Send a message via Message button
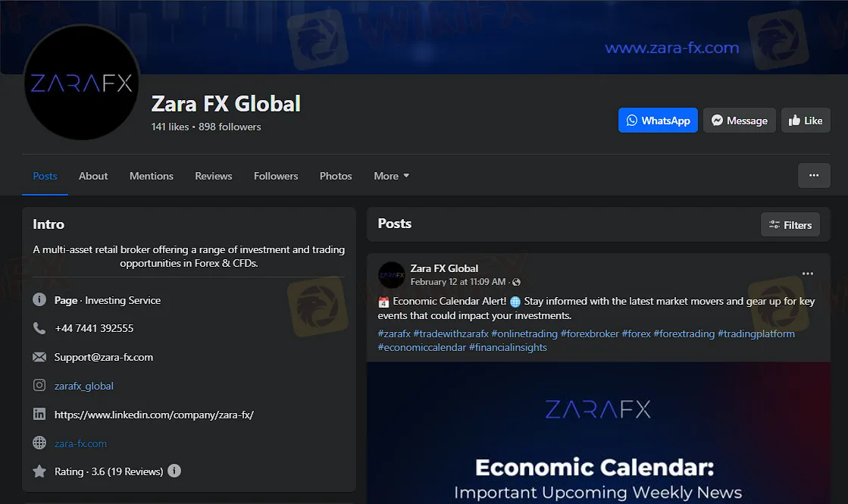 click(740, 120)
